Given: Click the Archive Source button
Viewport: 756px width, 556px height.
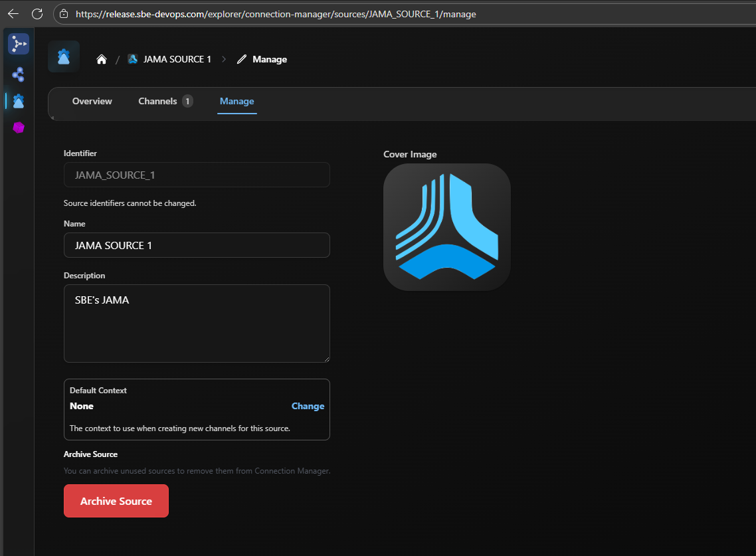Looking at the screenshot, I should point(116,502).
